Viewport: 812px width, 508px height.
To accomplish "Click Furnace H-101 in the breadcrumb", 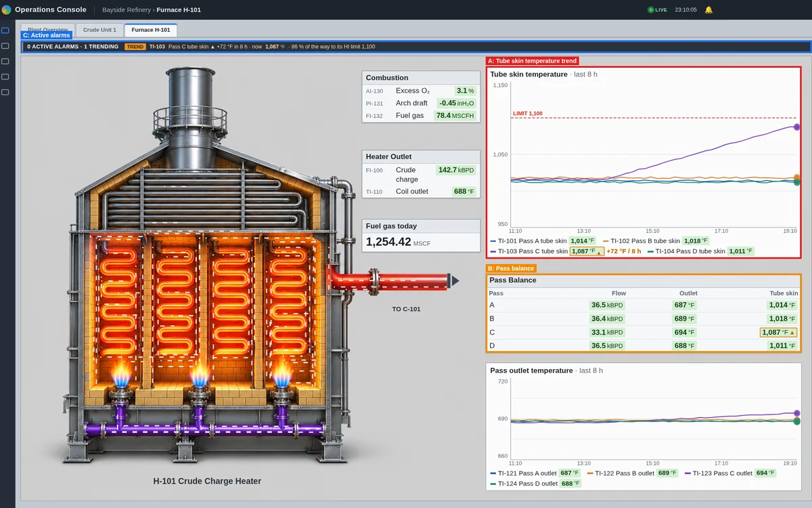I will pyautogui.click(x=179, y=9).
